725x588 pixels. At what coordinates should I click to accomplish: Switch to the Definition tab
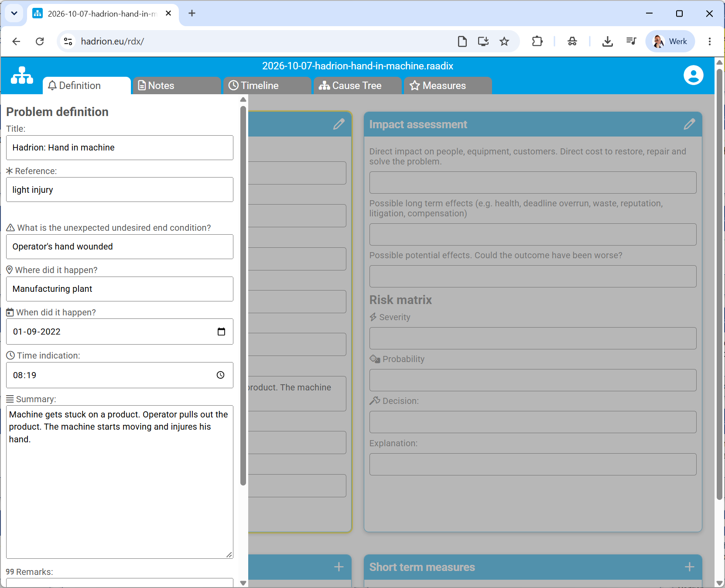pyautogui.click(x=87, y=85)
